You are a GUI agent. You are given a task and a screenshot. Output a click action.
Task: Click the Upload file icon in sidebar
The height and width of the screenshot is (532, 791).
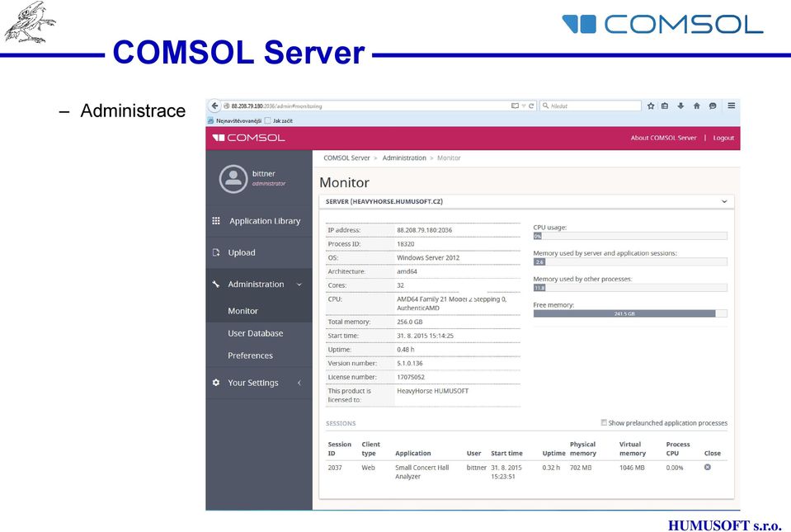tap(216, 252)
